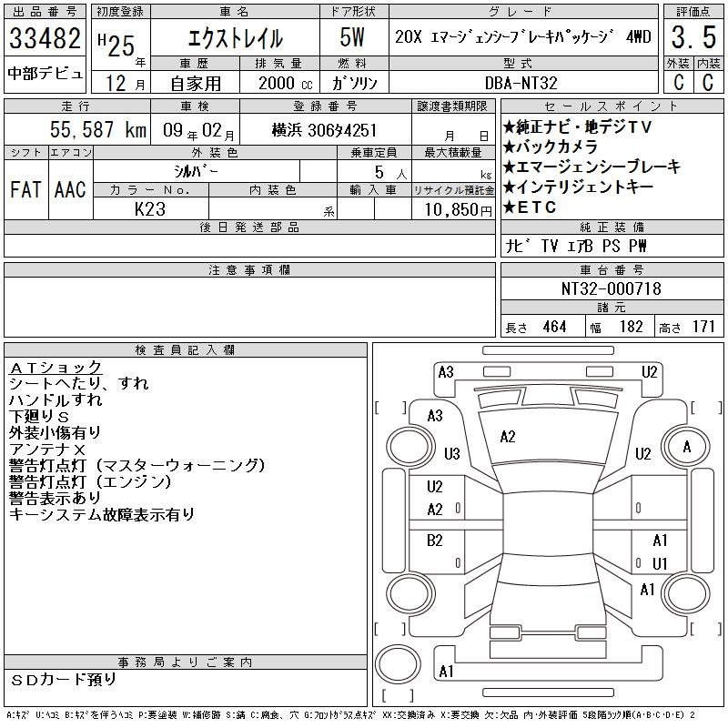The width and height of the screenshot is (728, 728).
Task: Click the color code K23 cell
Action: (150, 208)
